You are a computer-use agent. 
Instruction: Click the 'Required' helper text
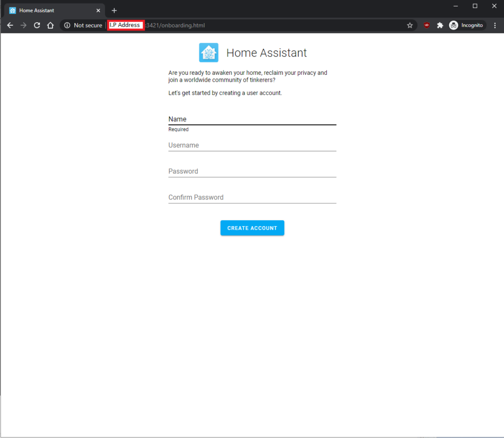point(178,130)
